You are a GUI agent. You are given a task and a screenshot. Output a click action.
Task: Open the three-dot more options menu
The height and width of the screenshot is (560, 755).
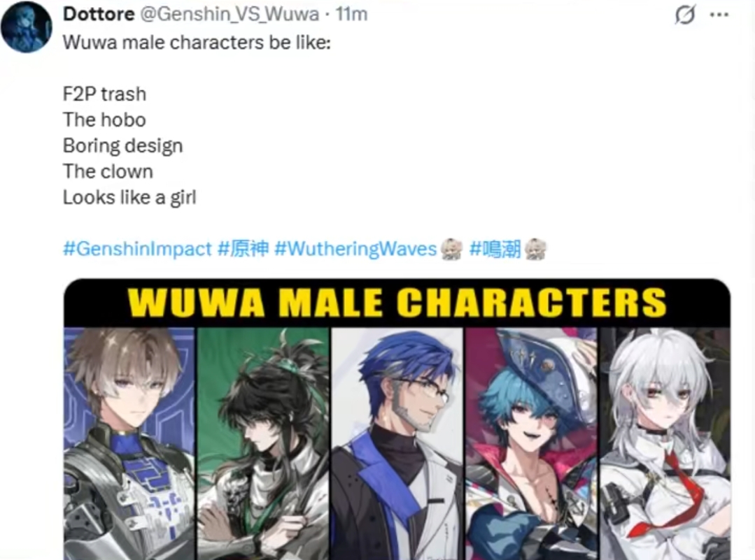(719, 15)
